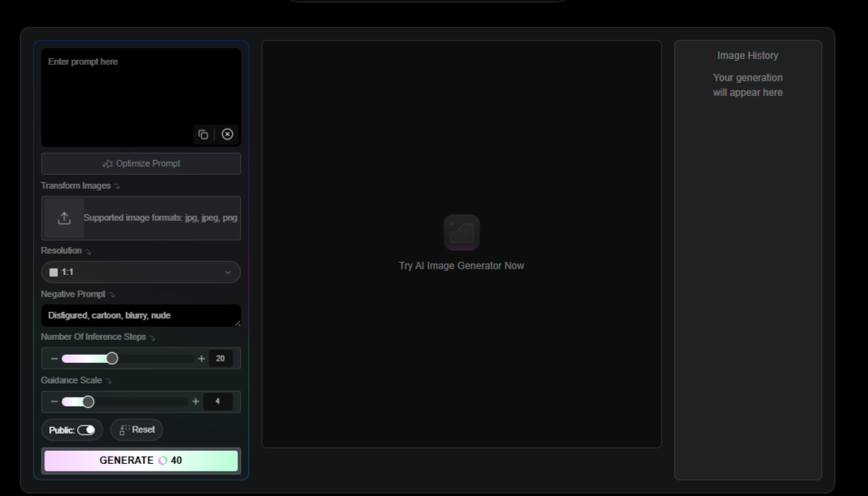This screenshot has height=496, width=868.
Task: Copy the prompt with the copy icon
Action: click(203, 135)
